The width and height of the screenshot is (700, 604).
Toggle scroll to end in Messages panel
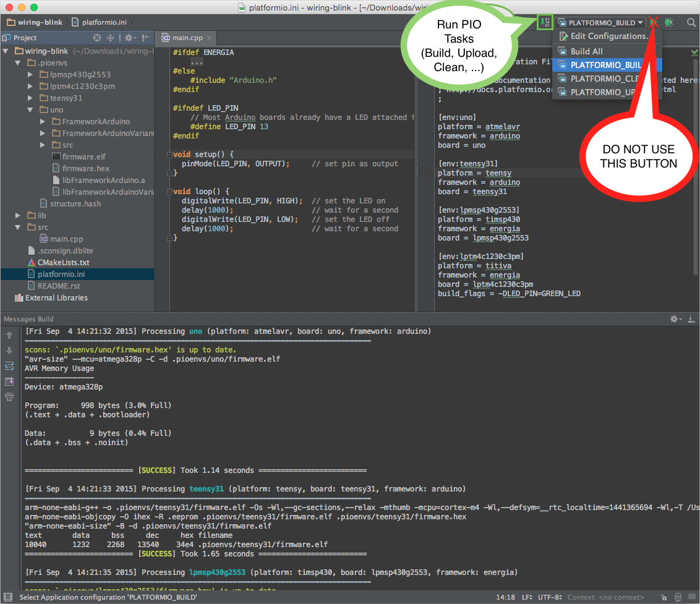tap(9, 381)
